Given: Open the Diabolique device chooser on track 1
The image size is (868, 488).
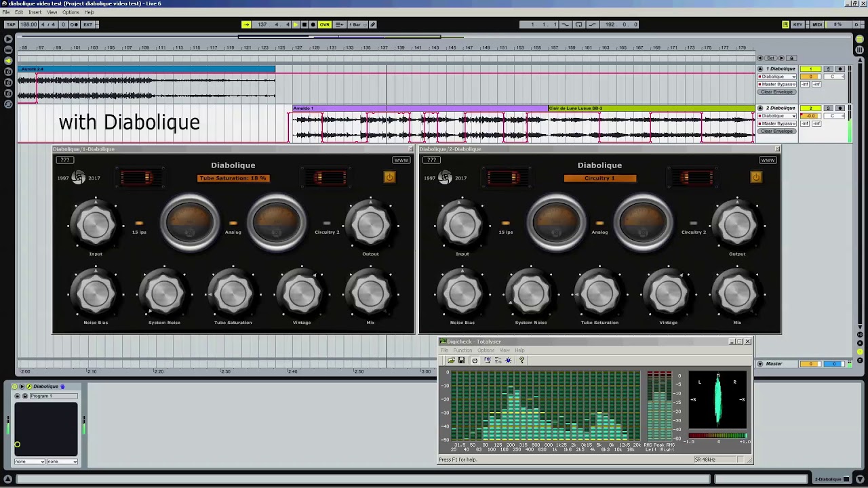Looking at the screenshot, I should [777, 77].
